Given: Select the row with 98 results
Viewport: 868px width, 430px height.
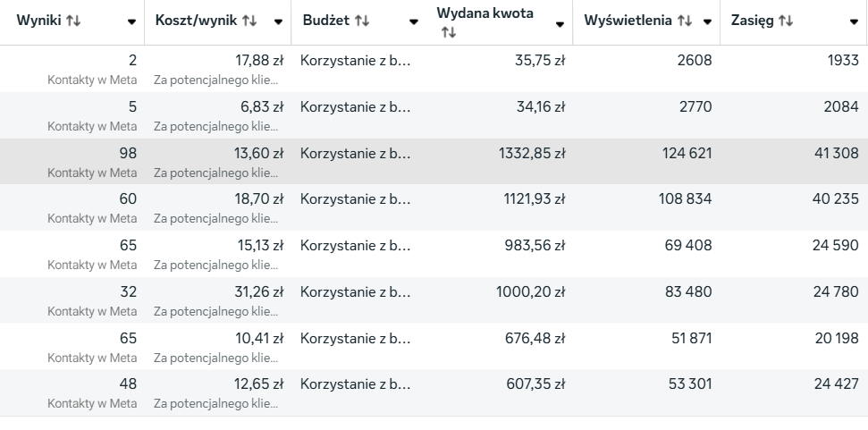Looking at the screenshot, I should pos(434,162).
